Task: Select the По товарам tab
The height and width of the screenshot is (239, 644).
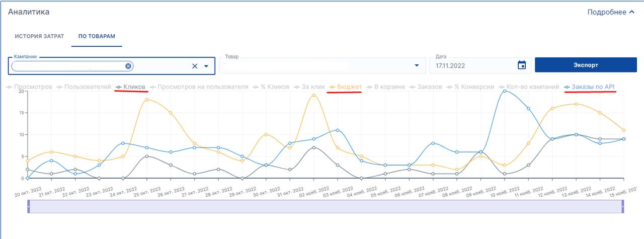Action: click(97, 37)
